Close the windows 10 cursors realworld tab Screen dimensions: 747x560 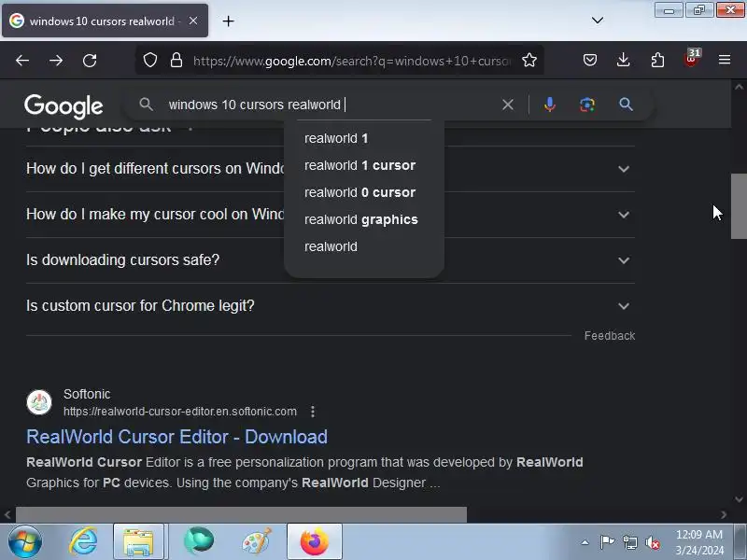tap(193, 21)
